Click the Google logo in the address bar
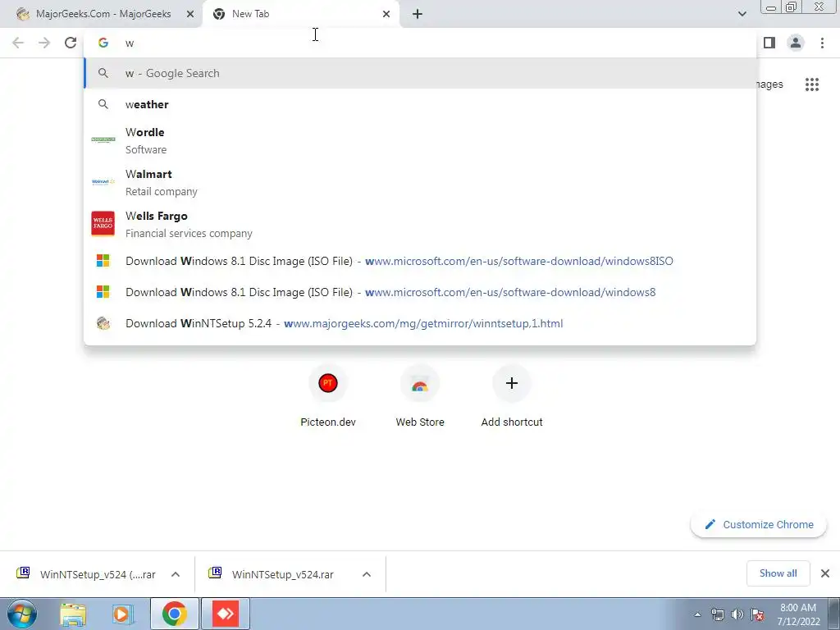The height and width of the screenshot is (630, 840). (x=103, y=43)
